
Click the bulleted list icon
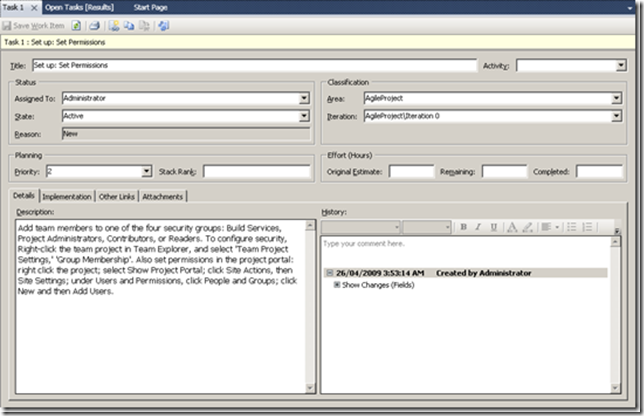572,227
